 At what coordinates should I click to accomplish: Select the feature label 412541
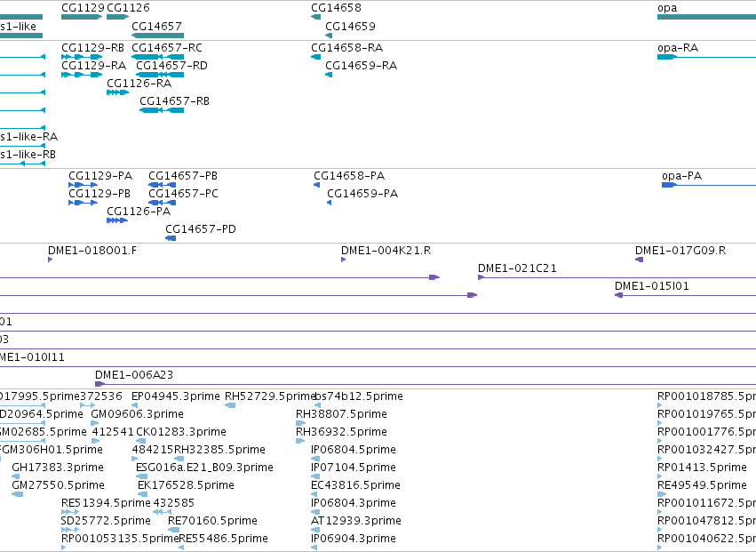(x=113, y=432)
